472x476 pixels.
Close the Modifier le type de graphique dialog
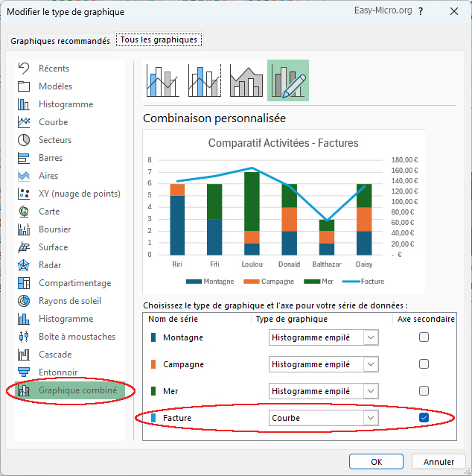tap(454, 11)
